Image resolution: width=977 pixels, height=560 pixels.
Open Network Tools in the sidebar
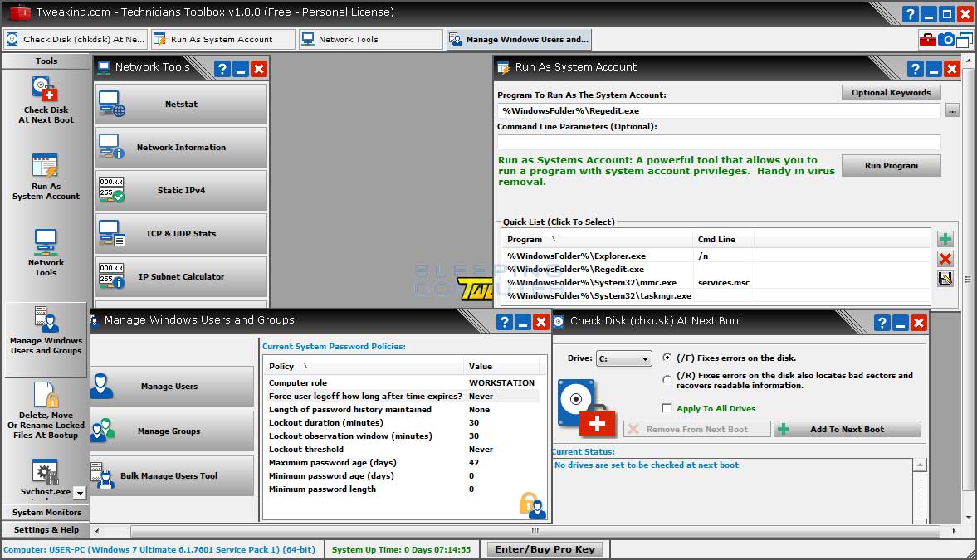pos(46,253)
